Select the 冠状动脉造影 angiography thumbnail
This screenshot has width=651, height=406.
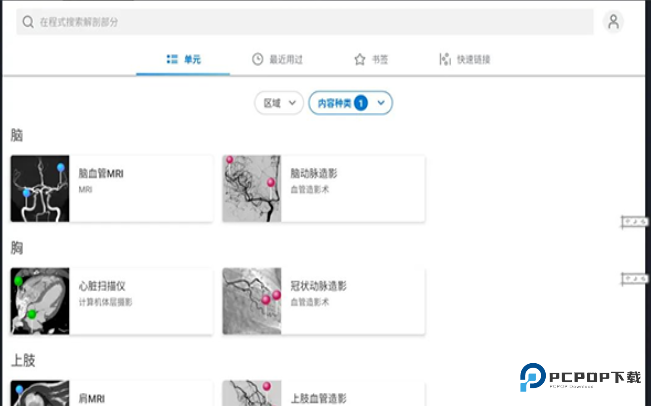[x=252, y=301]
